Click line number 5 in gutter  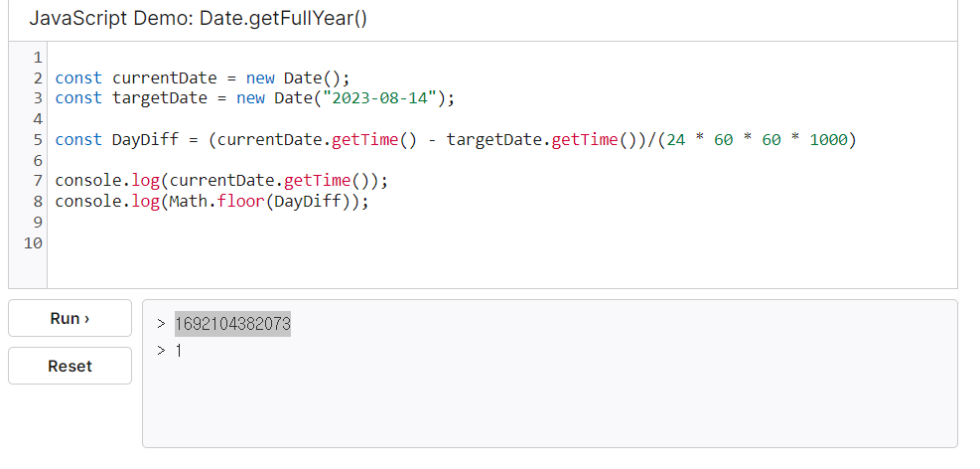click(x=38, y=139)
